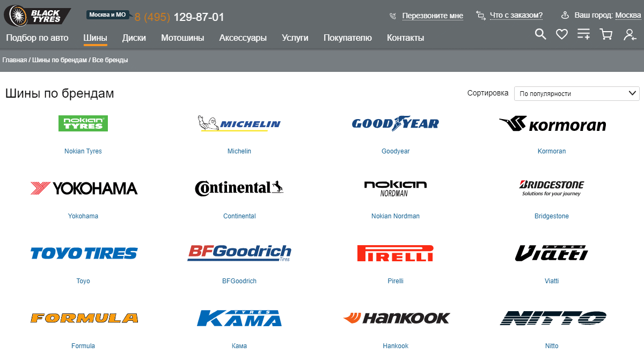Click the Kormoran logo image
Viewport: 644px width, 353px height.
pos(552,124)
